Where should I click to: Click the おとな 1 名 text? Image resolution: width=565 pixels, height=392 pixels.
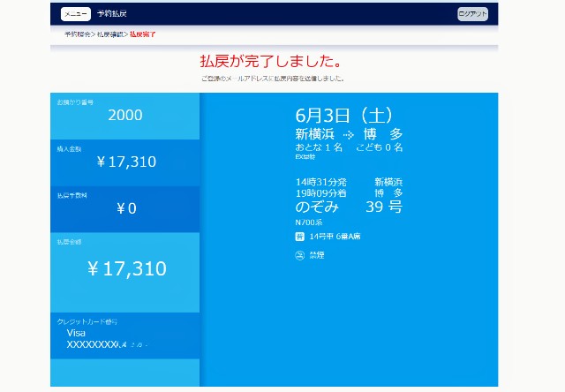pyautogui.click(x=319, y=147)
